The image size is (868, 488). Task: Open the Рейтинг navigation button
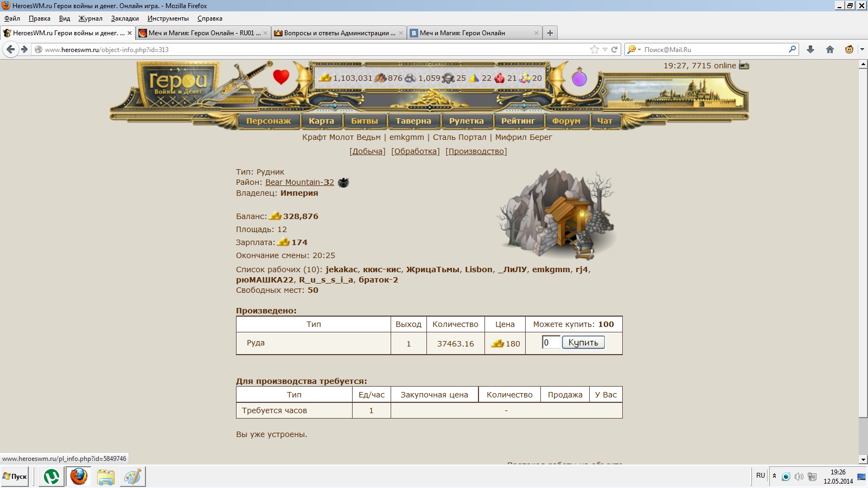point(518,121)
